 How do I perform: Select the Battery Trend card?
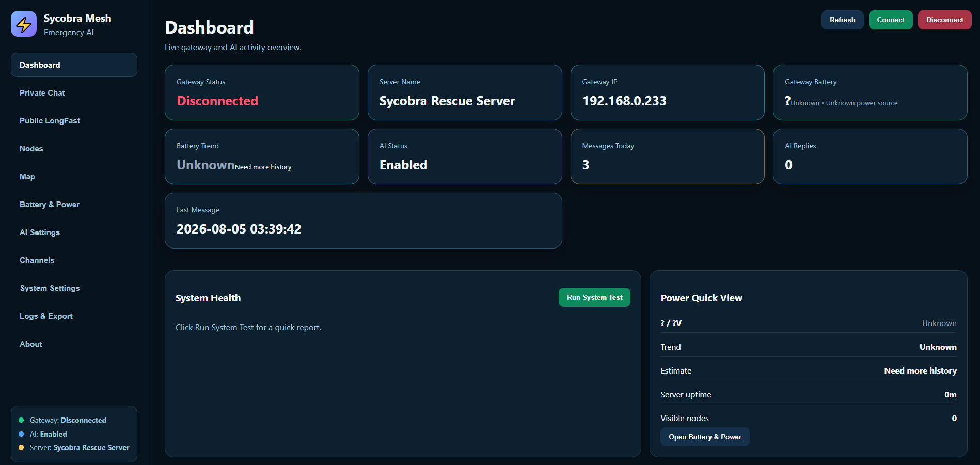pos(262,157)
